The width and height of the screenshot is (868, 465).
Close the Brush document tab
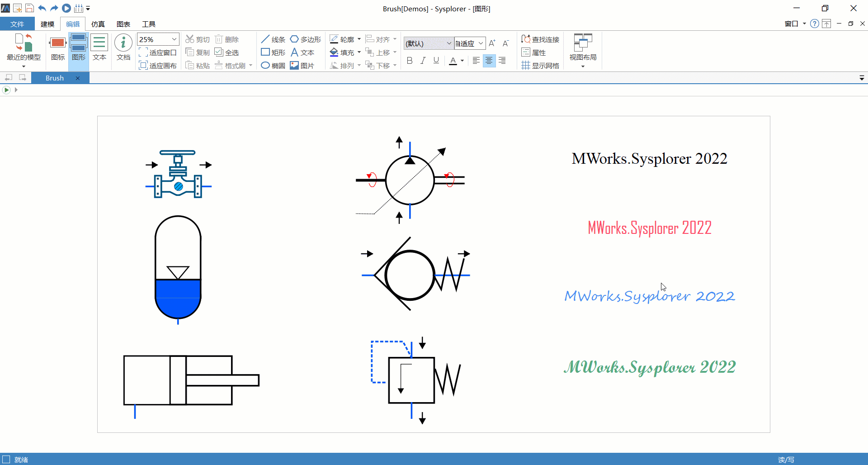tap(78, 78)
